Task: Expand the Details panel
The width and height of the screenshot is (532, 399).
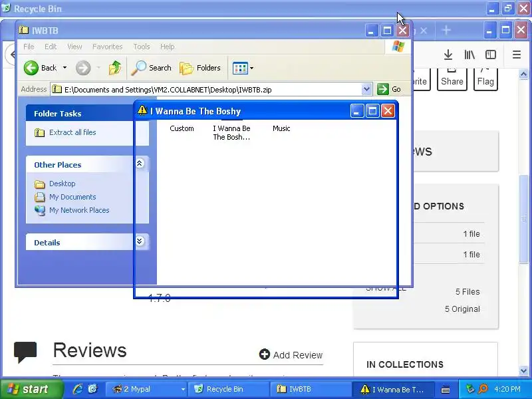Action: (x=140, y=241)
